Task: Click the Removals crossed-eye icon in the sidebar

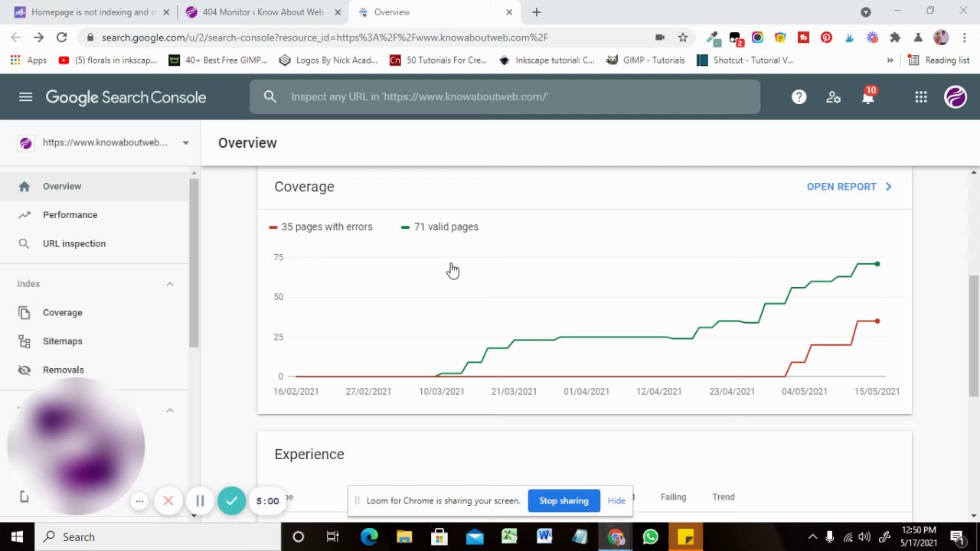Action: pos(24,370)
